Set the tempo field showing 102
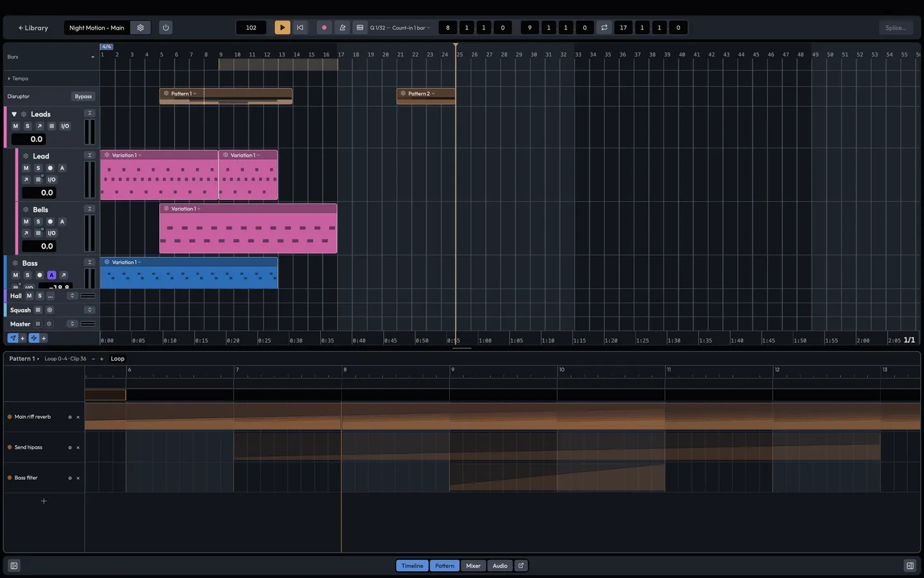 [x=251, y=28]
